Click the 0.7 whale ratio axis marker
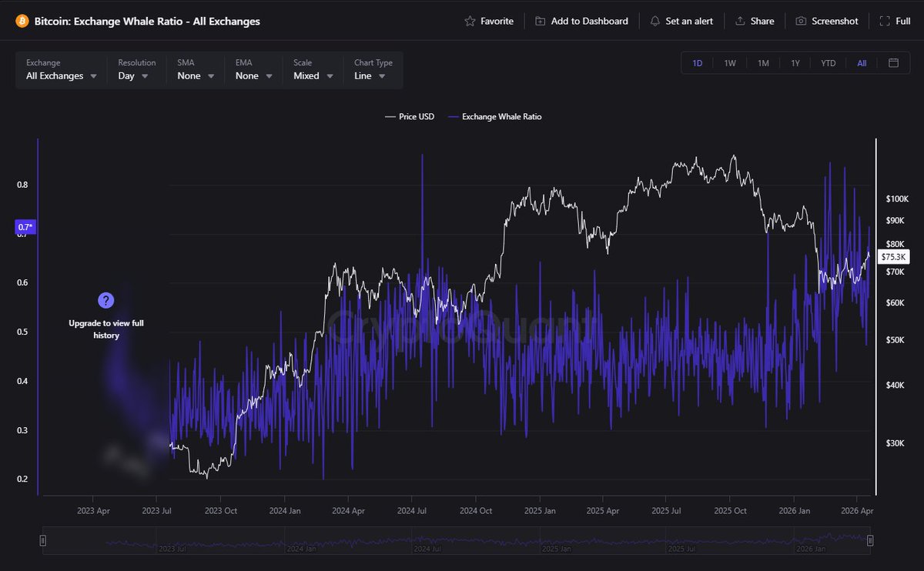924x571 pixels. (x=26, y=227)
